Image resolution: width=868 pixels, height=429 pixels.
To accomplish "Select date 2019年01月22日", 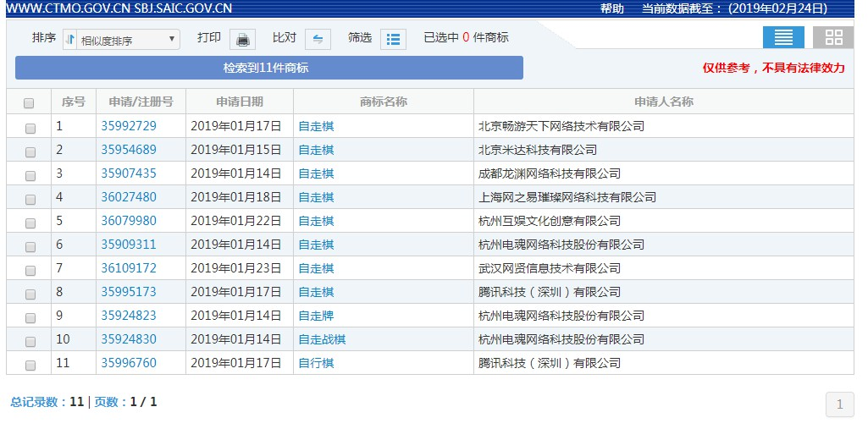I will click(x=236, y=221).
